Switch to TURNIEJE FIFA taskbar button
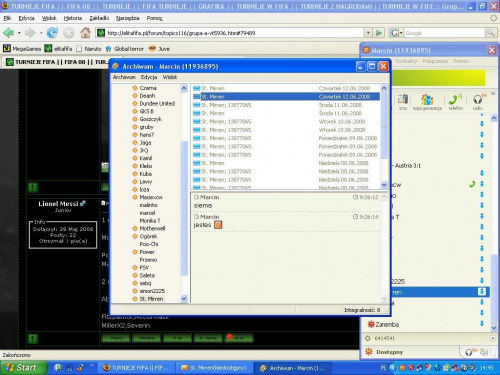This screenshot has height=375, width=500. coord(137,368)
